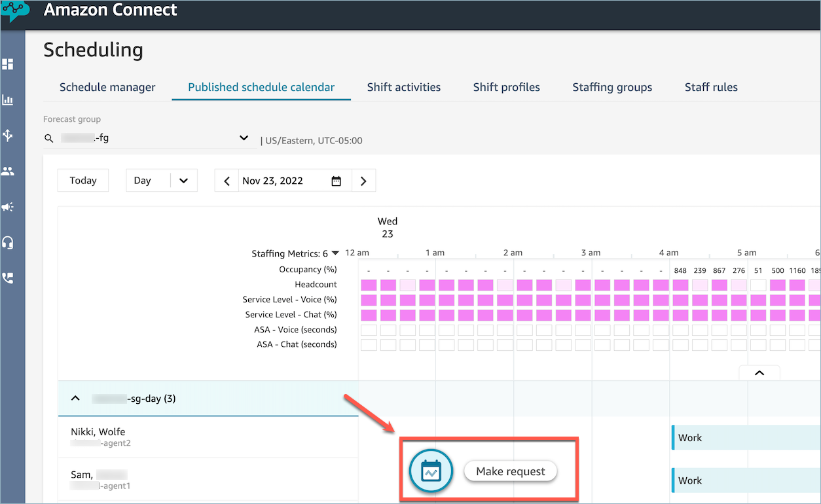821x504 pixels.
Task: Collapse the staffing metrics panel chevron
Action: click(x=759, y=373)
